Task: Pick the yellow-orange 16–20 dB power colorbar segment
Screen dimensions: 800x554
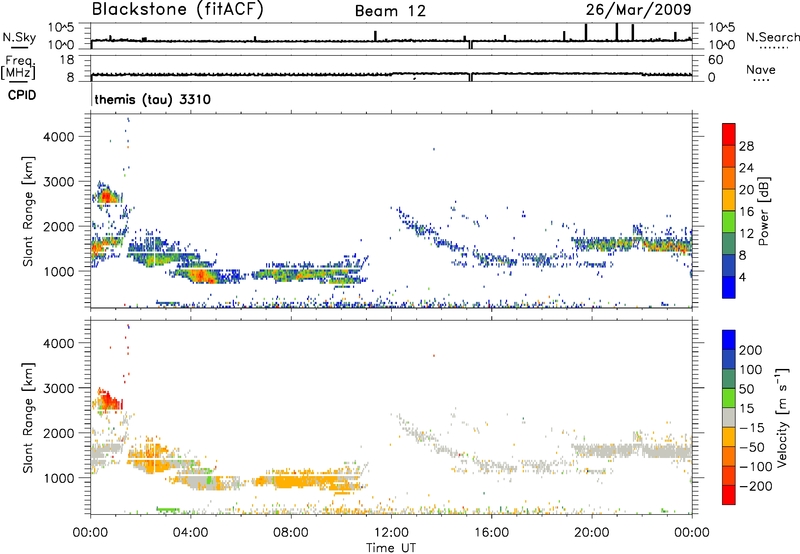Action: point(729,200)
